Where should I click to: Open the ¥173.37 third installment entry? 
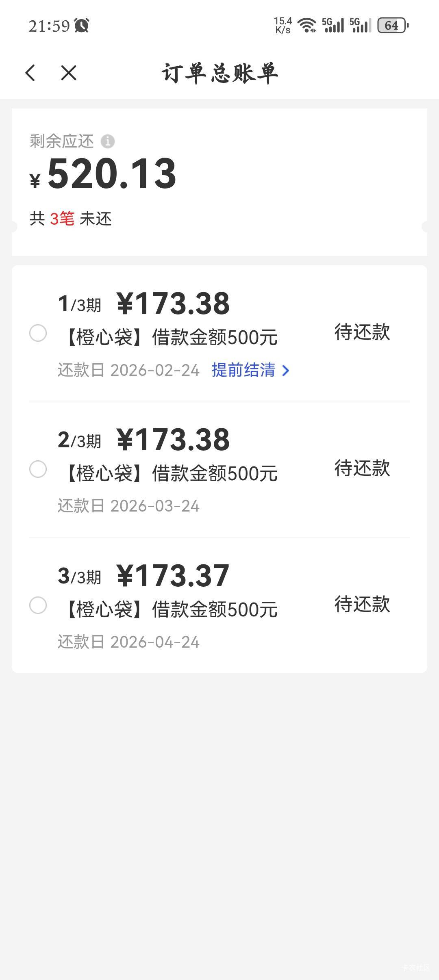(x=173, y=576)
